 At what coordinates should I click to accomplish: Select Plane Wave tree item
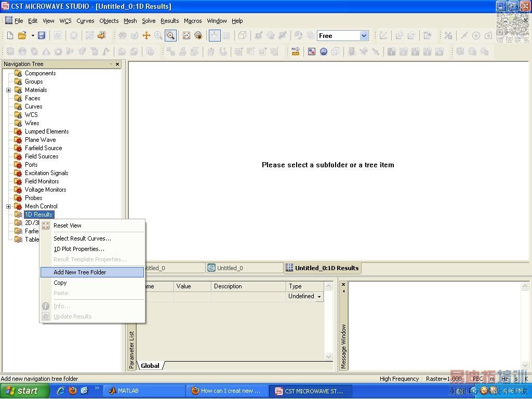40,140
